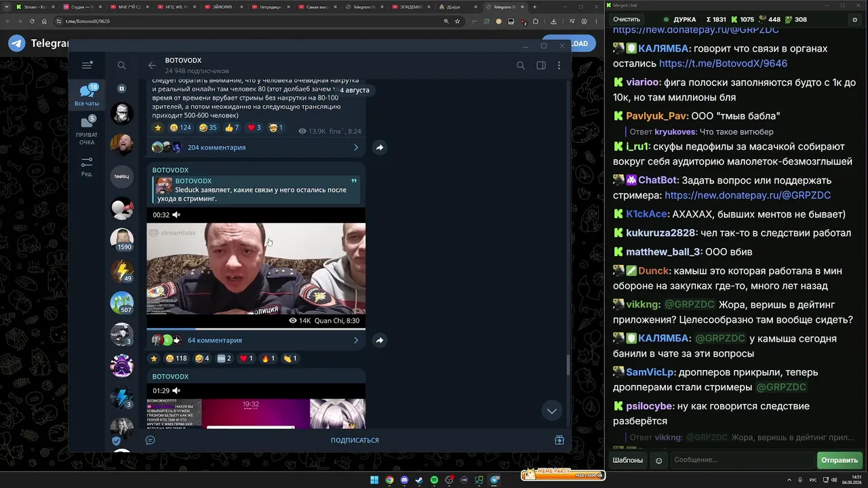868x488 pixels.
Task: Toggle the clapping hands reaction
Action: (x=290, y=359)
